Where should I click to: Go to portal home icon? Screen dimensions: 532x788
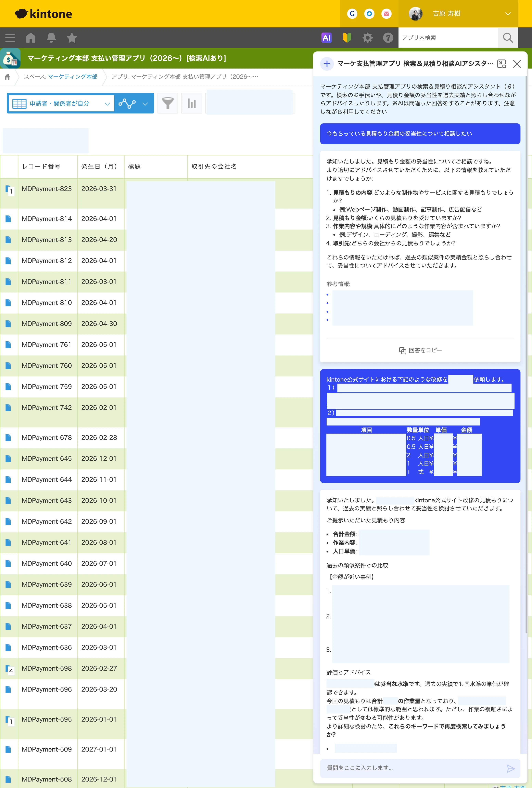31,38
